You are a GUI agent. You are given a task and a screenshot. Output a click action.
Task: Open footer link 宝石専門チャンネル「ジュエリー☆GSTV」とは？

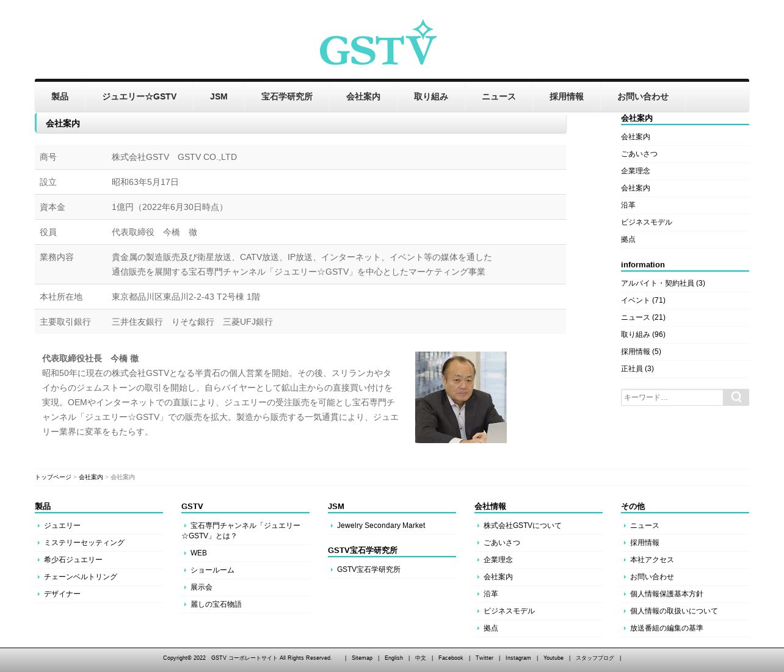coord(241,530)
